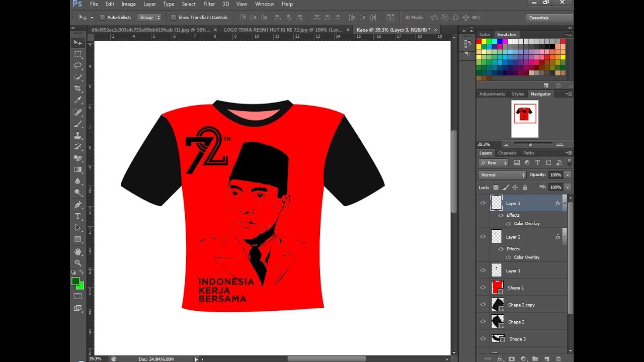Image resolution: width=644 pixels, height=362 pixels.
Task: Select the Gradient tool
Action: (77, 170)
